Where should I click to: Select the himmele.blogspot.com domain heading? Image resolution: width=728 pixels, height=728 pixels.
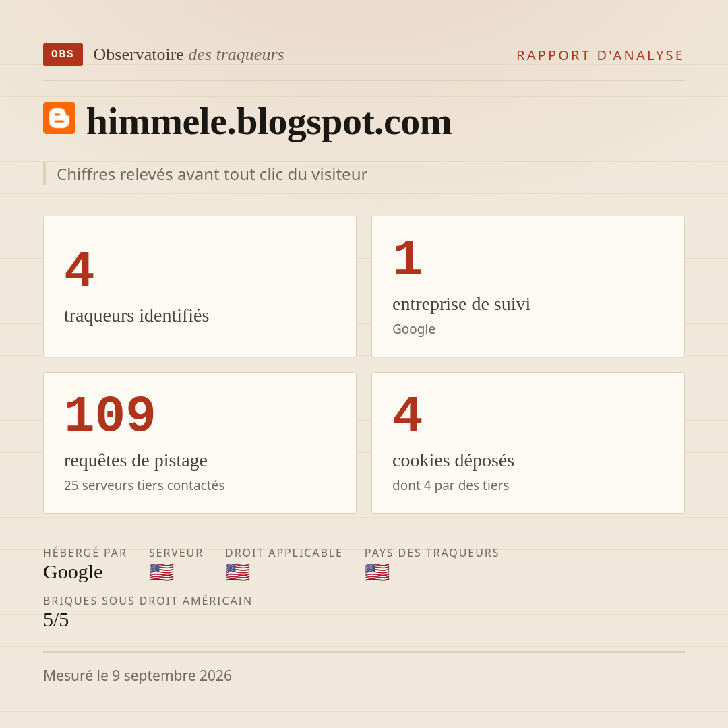269,121
